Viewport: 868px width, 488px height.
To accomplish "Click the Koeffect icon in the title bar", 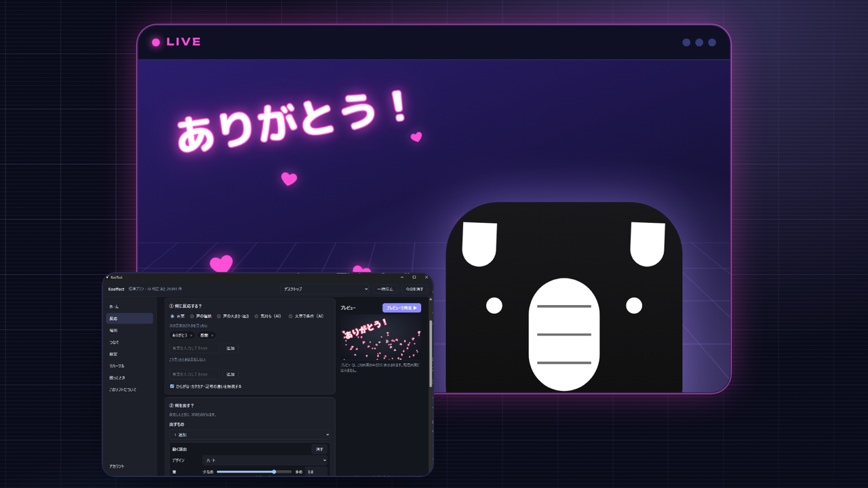I will tap(107, 277).
